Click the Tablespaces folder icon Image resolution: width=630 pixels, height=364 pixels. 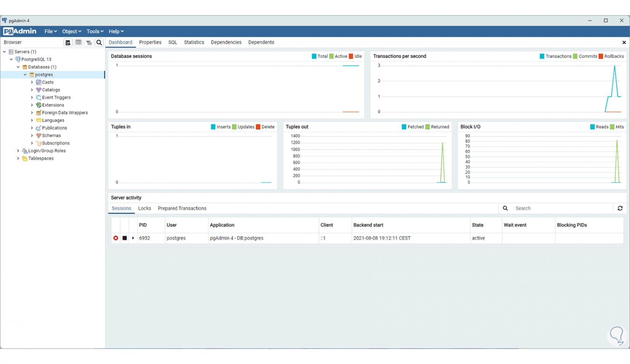pyautogui.click(x=25, y=158)
